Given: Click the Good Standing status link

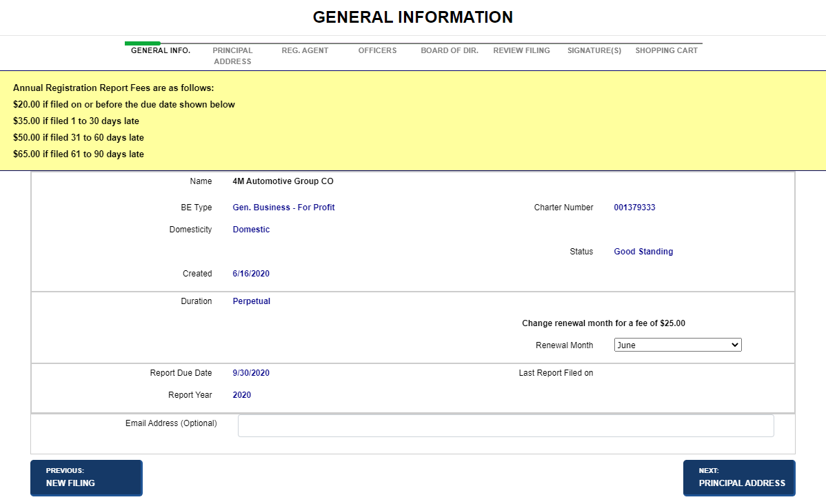Looking at the screenshot, I should coord(643,251).
